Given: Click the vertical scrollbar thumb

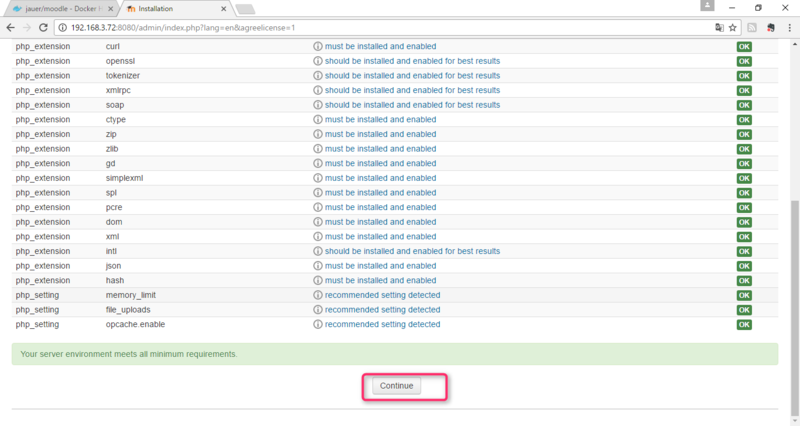Looking at the screenshot, I should (x=794, y=309).
